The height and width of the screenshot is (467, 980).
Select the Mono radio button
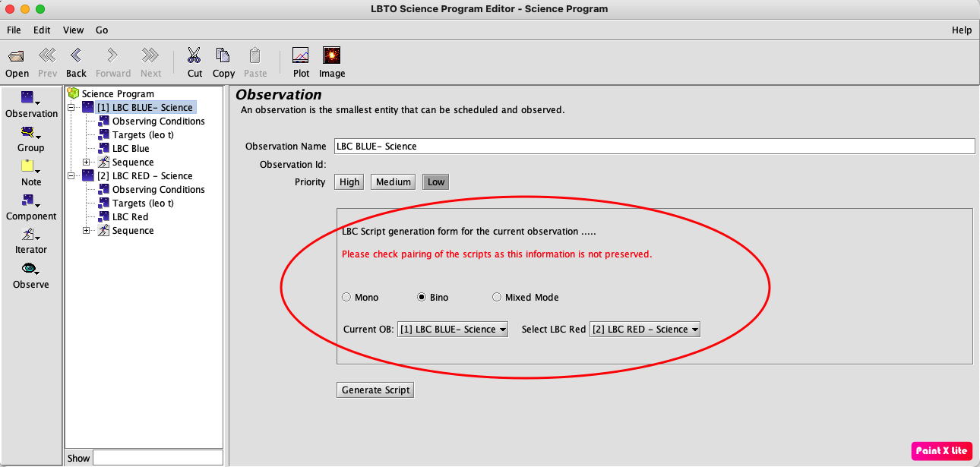pyautogui.click(x=346, y=297)
